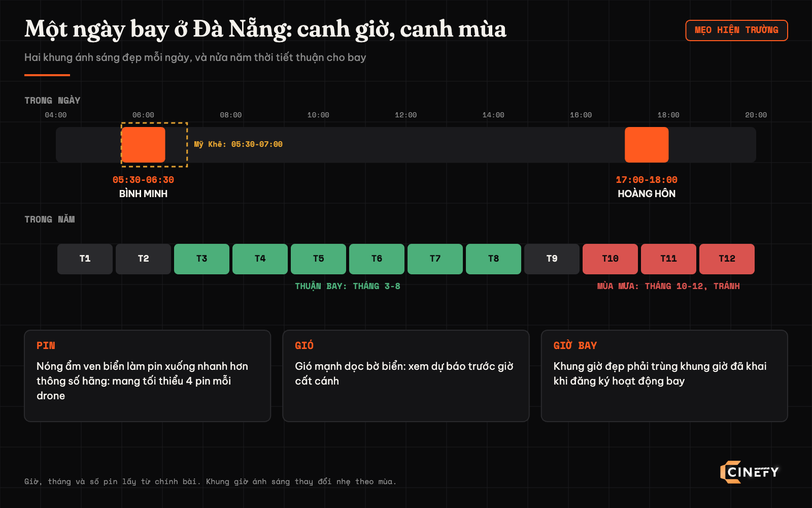Select the green T3 month tile
Image resolution: width=812 pixels, height=508 pixels.
pos(201,259)
